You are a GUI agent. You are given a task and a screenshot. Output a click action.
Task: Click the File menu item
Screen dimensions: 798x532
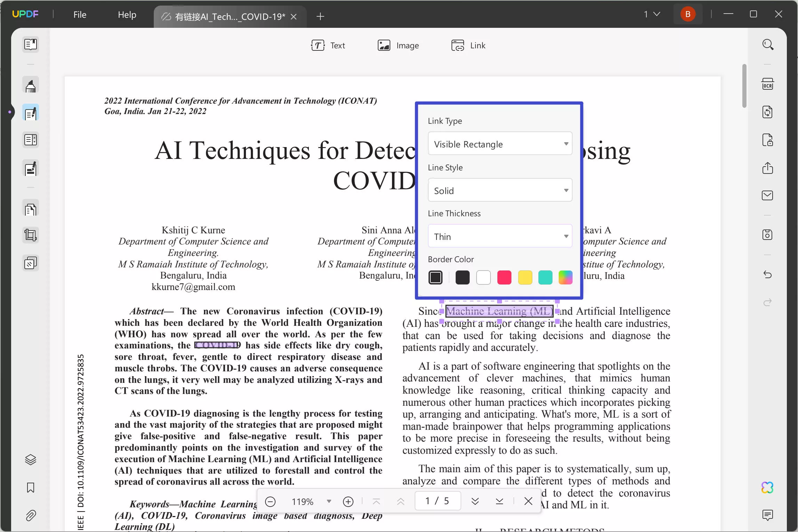point(80,14)
